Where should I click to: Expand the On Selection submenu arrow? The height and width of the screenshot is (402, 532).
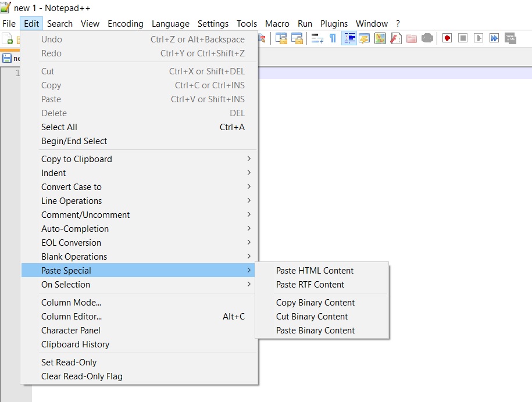(249, 284)
